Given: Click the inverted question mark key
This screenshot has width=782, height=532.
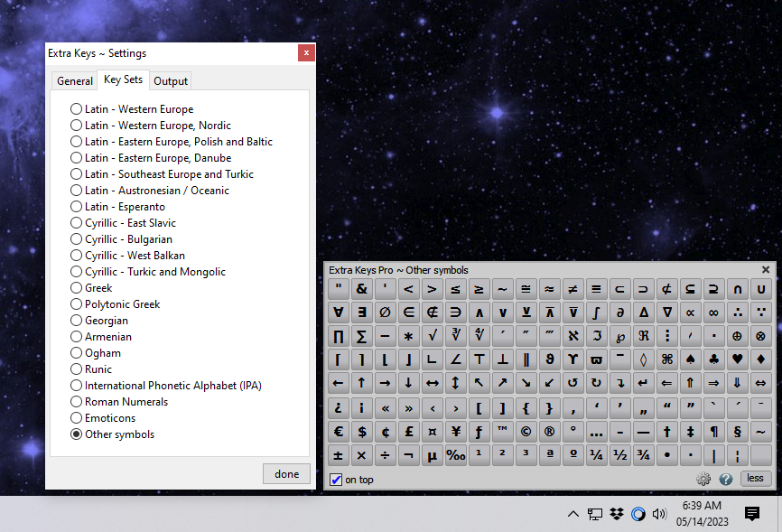Looking at the screenshot, I should 338,408.
